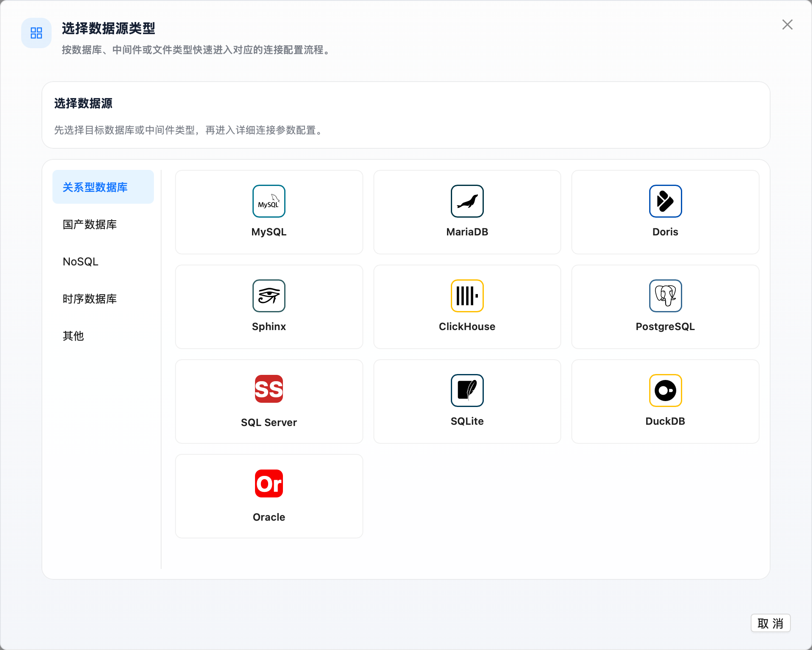Click the 选择数据源类型 dialog title
Image resolution: width=812 pixels, height=650 pixels.
[x=108, y=28]
